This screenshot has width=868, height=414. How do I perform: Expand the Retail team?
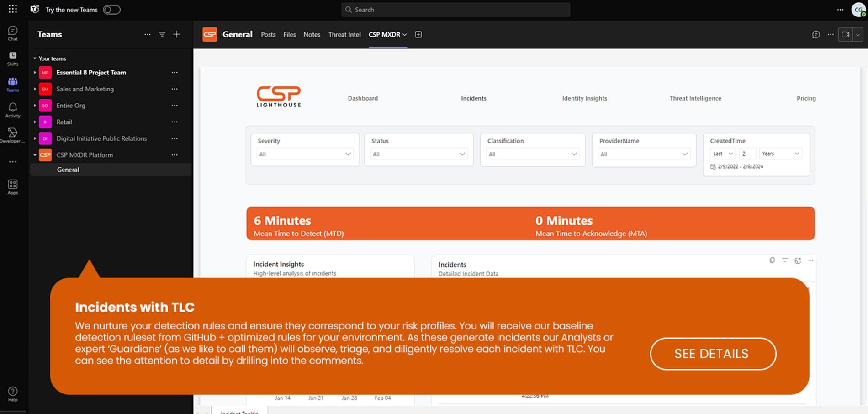(x=35, y=122)
